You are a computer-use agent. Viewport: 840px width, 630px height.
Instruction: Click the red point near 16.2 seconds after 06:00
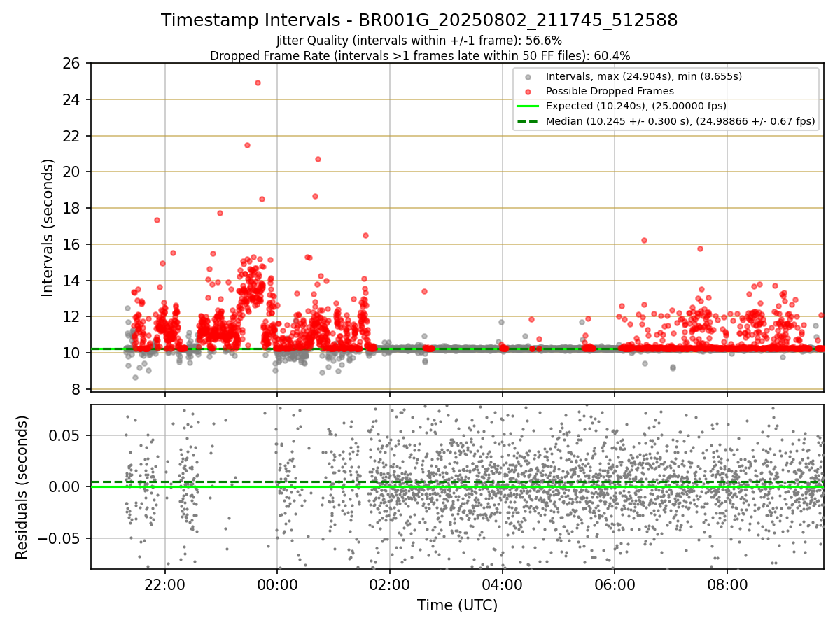pos(644,240)
